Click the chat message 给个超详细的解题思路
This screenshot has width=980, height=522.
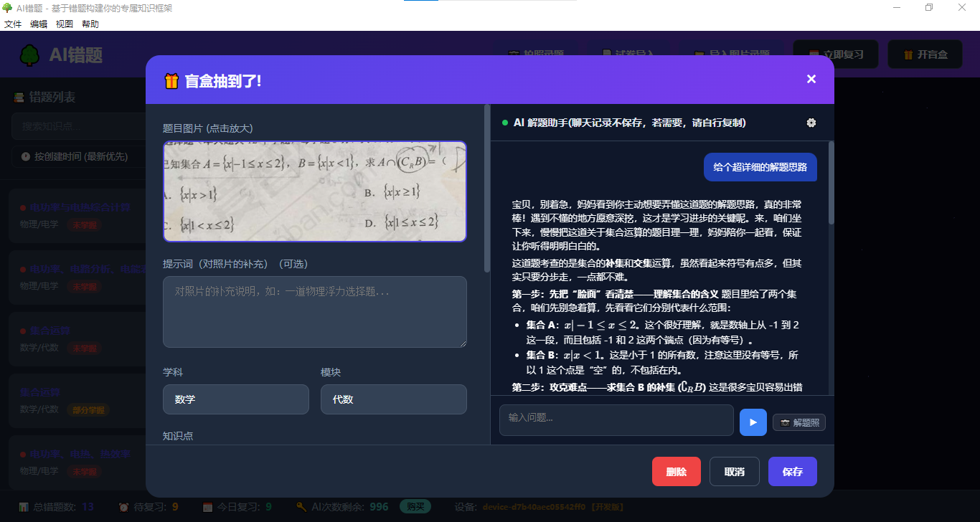coord(760,167)
